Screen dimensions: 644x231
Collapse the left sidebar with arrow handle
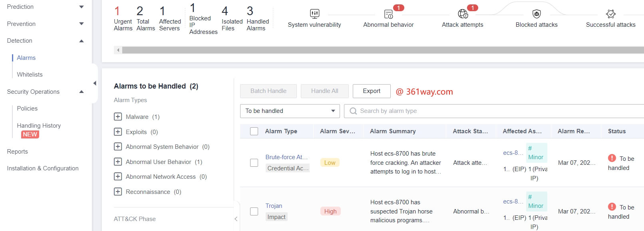tap(95, 83)
